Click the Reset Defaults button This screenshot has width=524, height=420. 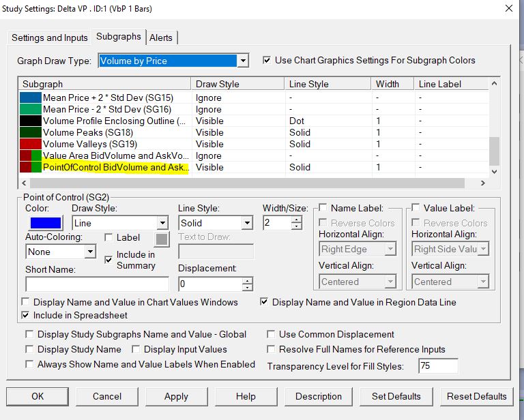(477, 396)
